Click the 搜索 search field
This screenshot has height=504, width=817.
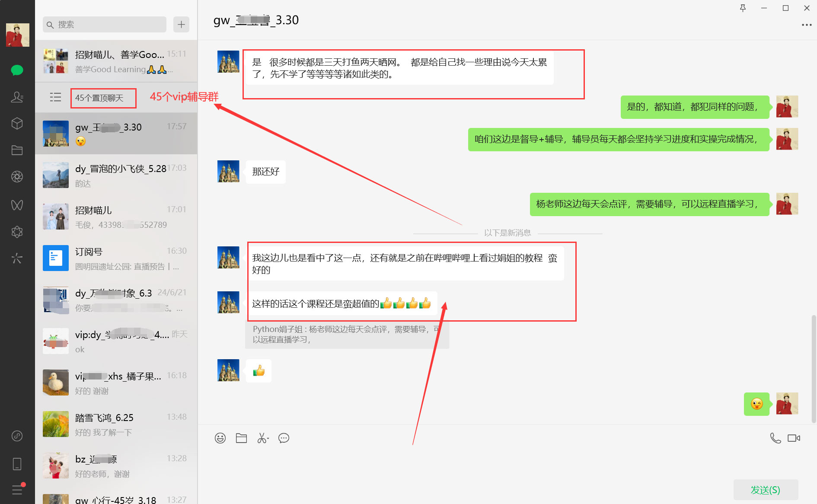[105, 25]
